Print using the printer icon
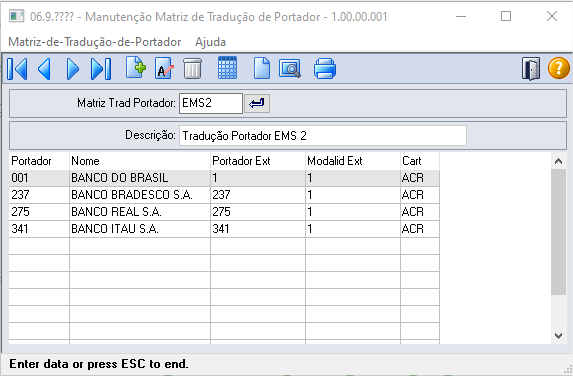 click(x=325, y=68)
